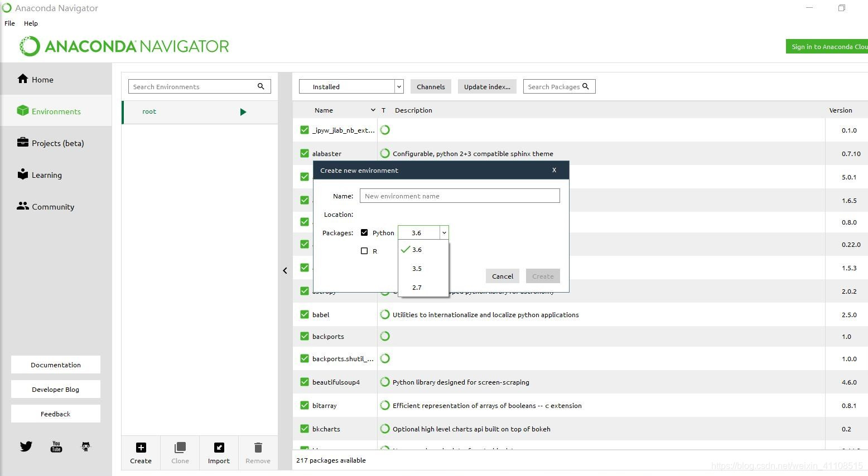
Task: Click babel version 2.5.0
Action: pos(849,314)
